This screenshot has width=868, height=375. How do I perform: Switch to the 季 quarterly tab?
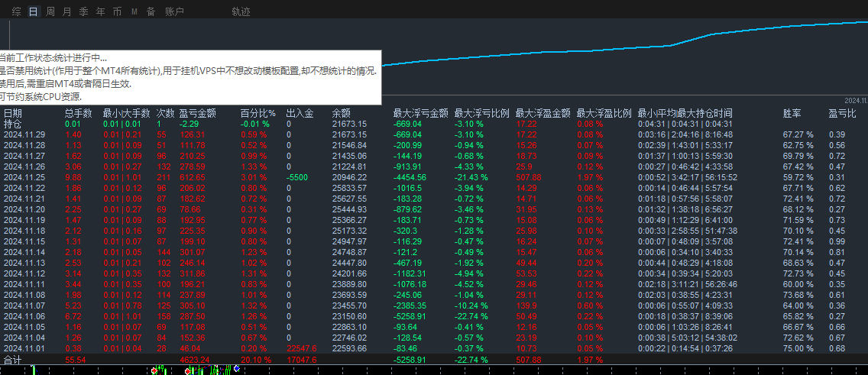pyautogui.click(x=83, y=11)
